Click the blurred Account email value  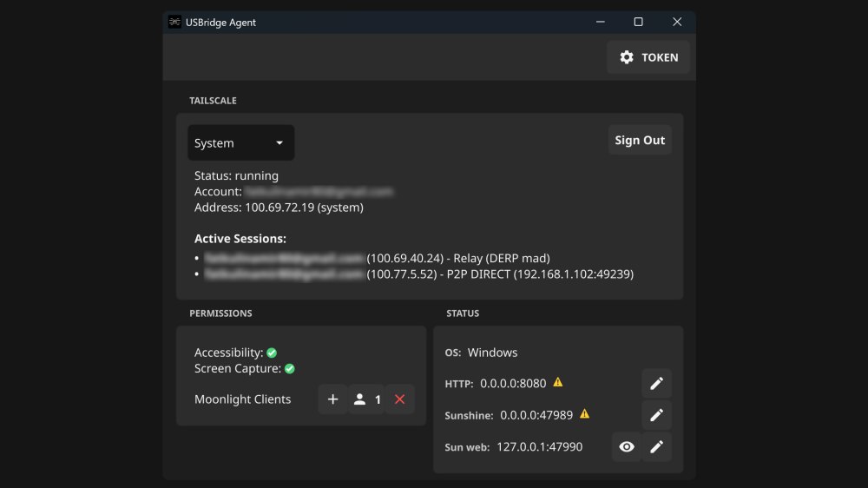[319, 192]
